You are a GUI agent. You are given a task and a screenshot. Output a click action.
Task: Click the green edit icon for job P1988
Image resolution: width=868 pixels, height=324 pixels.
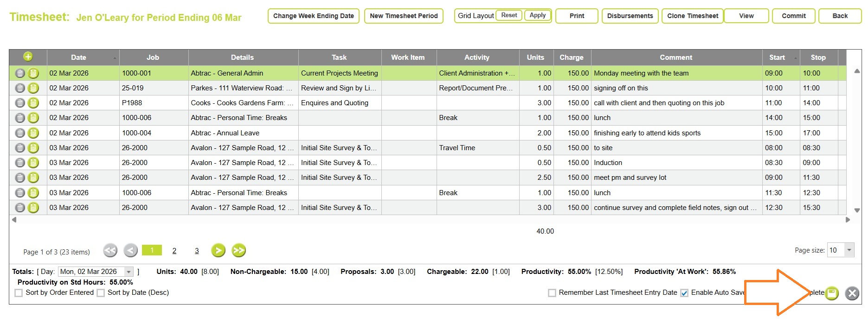point(33,103)
